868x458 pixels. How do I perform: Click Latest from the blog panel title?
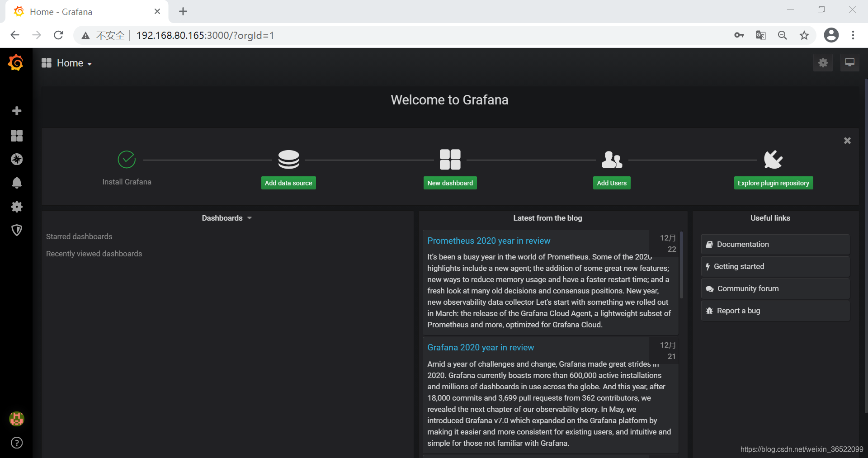[x=547, y=218]
